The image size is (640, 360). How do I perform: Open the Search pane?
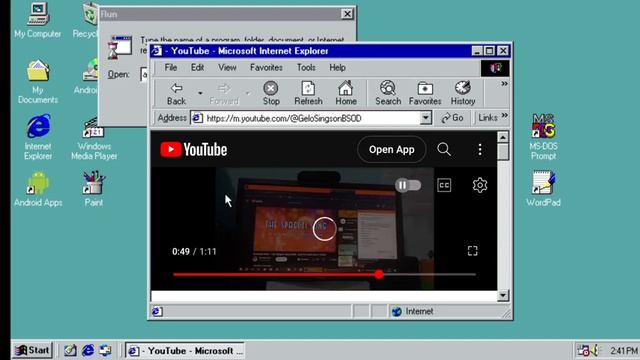point(388,93)
